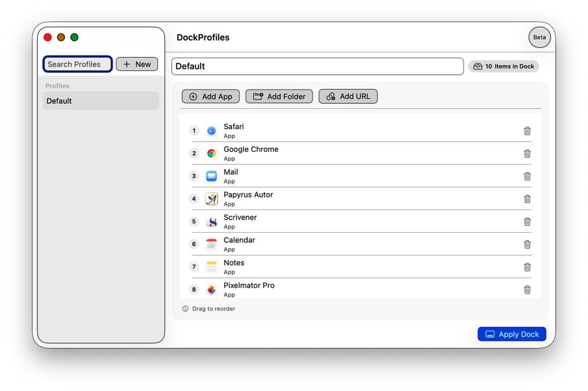Click the Papyrus Autor app icon

click(x=211, y=199)
